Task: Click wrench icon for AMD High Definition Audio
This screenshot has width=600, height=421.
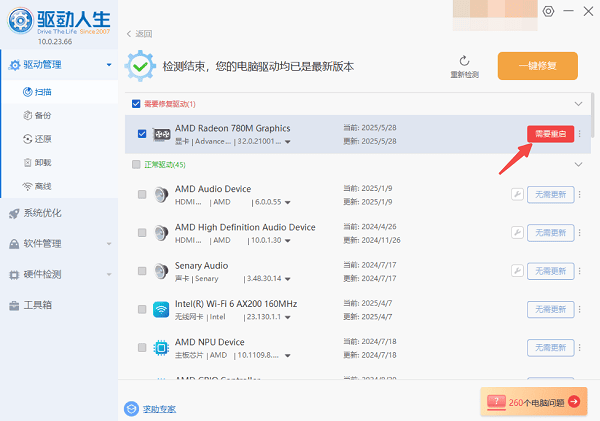Action: pos(517,233)
